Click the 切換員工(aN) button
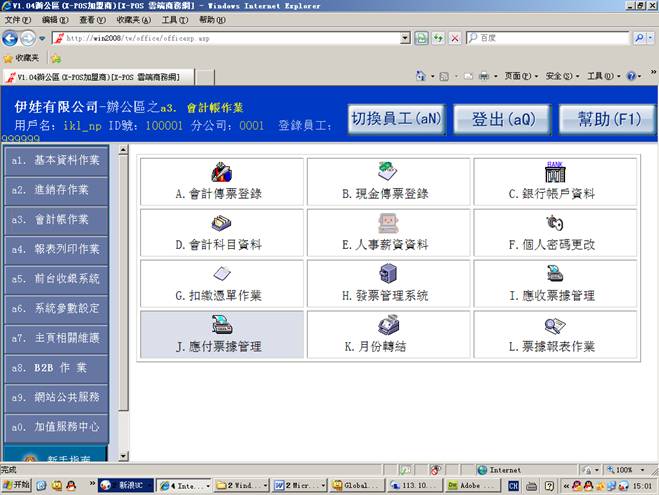Viewport: 659px width, 495px height. 395,118
